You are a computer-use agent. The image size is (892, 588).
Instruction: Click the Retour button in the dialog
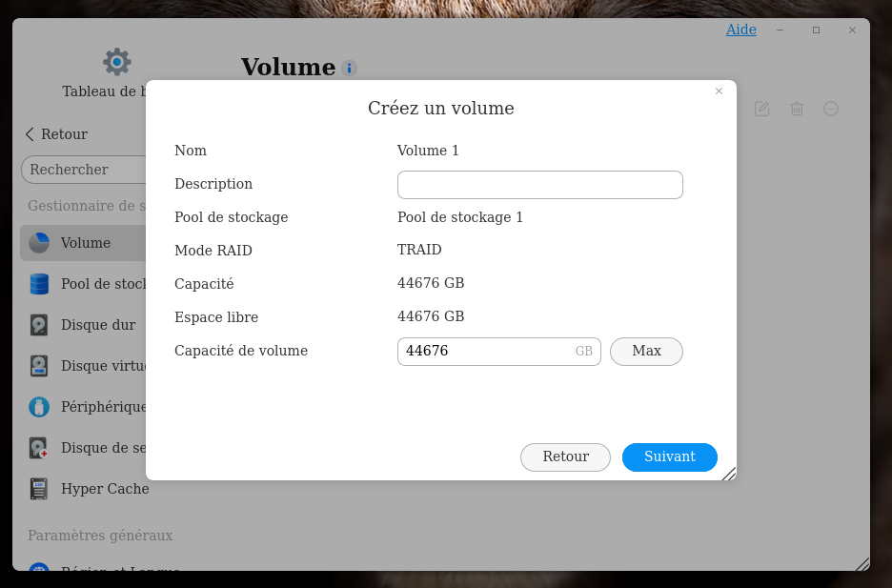(x=565, y=456)
